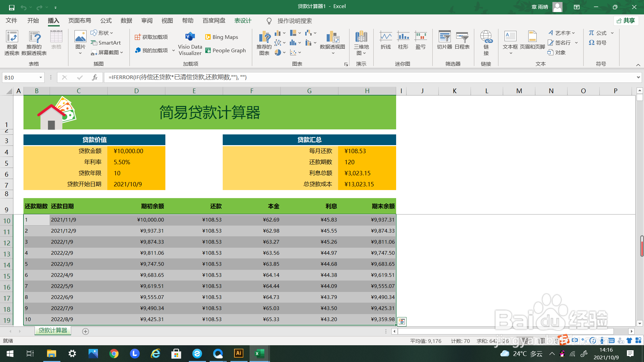Open Bing Maps add-in
Screen dimensions: 644x362
[221, 37]
